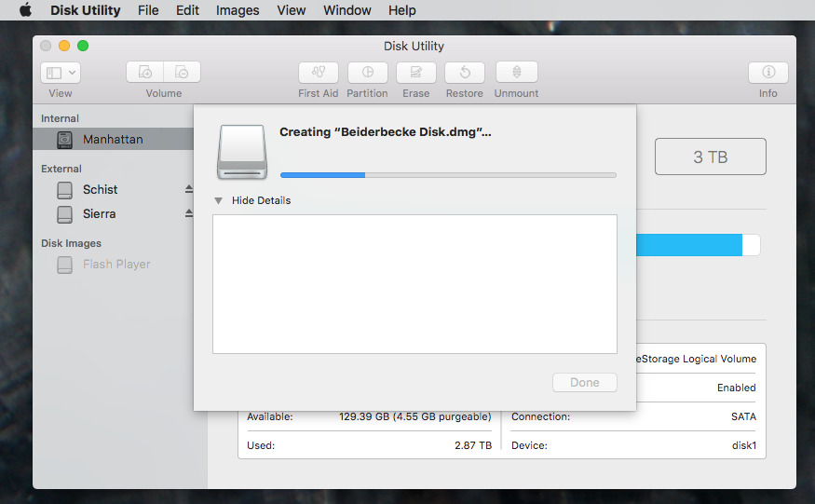Image resolution: width=815 pixels, height=504 pixels.
Task: Eject the Sierra drive
Action: point(189,213)
